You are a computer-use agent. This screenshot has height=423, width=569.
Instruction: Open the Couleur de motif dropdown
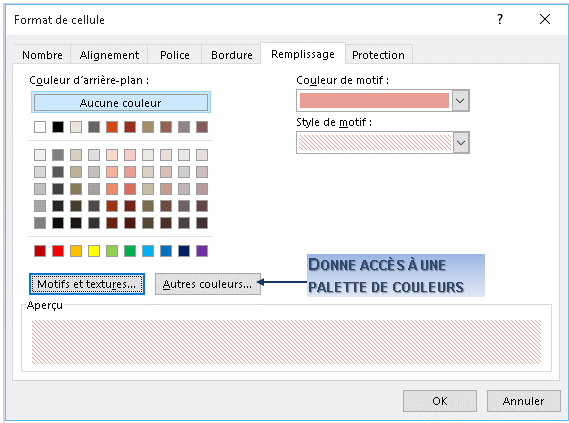[460, 100]
